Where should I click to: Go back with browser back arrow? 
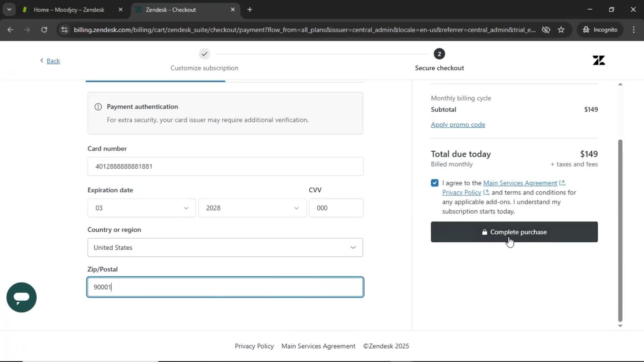click(x=10, y=29)
